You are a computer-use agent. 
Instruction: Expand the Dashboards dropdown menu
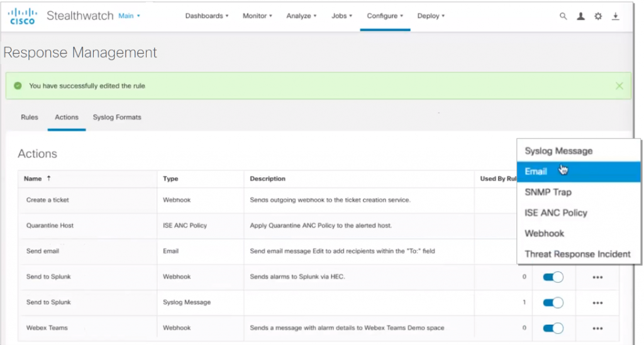point(206,16)
